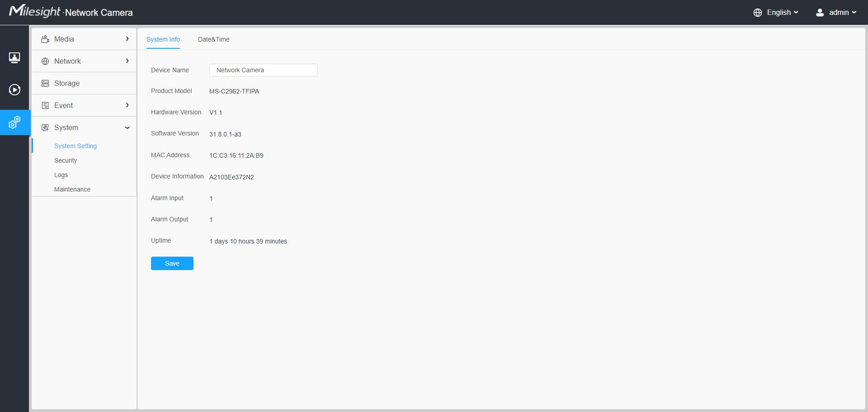The height and width of the screenshot is (412, 868).
Task: Expand the Network menu chevron
Action: [x=127, y=61]
